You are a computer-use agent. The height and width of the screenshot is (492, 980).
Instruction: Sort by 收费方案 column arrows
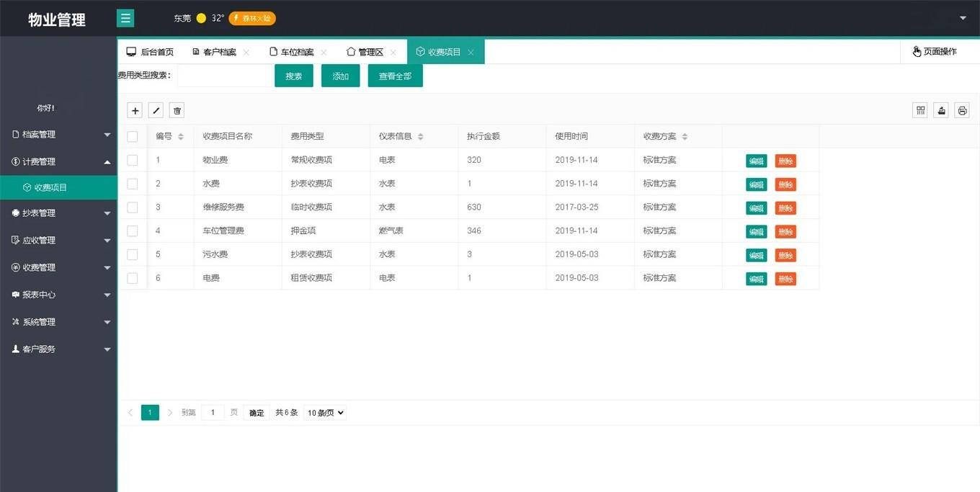[x=685, y=136]
